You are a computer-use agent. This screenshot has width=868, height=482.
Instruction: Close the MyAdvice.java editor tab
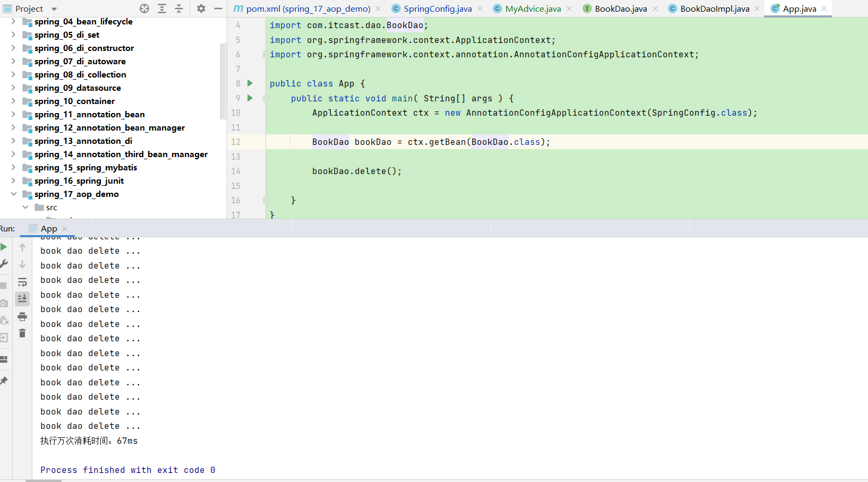pyautogui.click(x=569, y=8)
